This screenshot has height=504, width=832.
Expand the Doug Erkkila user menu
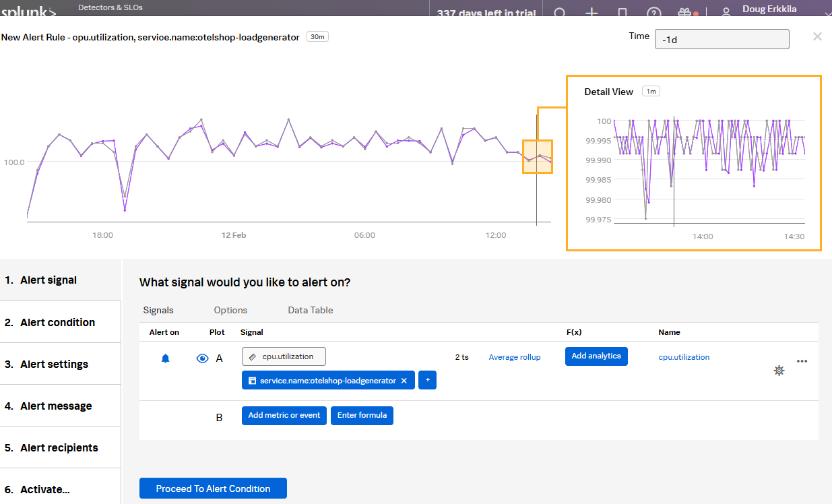click(x=772, y=11)
